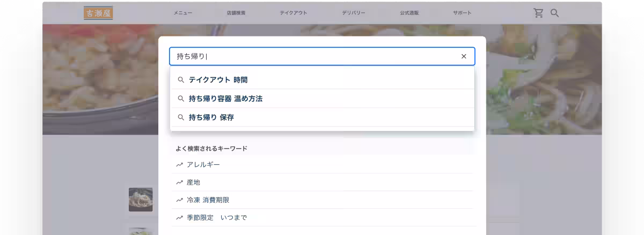Image resolution: width=644 pixels, height=235 pixels.
Task: Click trending icon next to アレルギー
Action: [x=180, y=165]
